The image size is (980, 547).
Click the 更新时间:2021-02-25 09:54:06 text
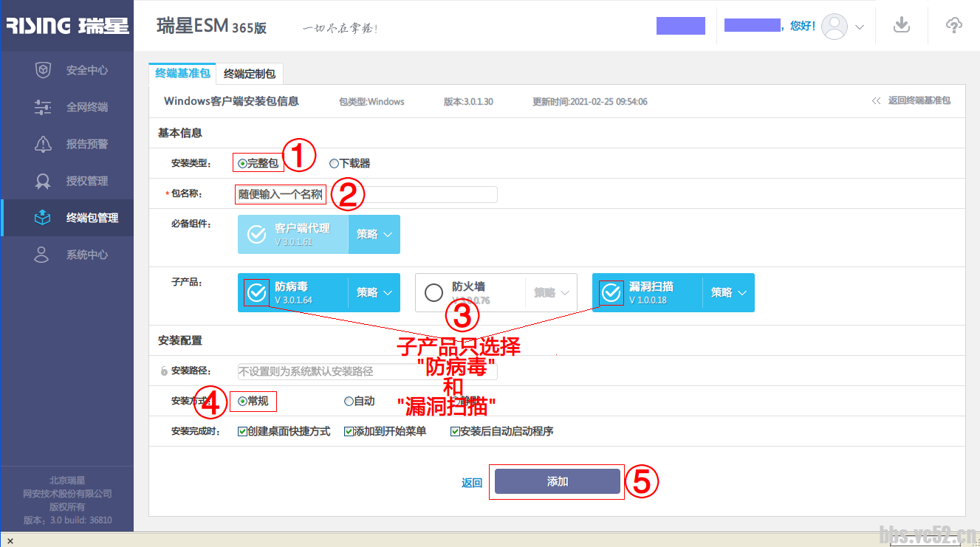coord(590,101)
